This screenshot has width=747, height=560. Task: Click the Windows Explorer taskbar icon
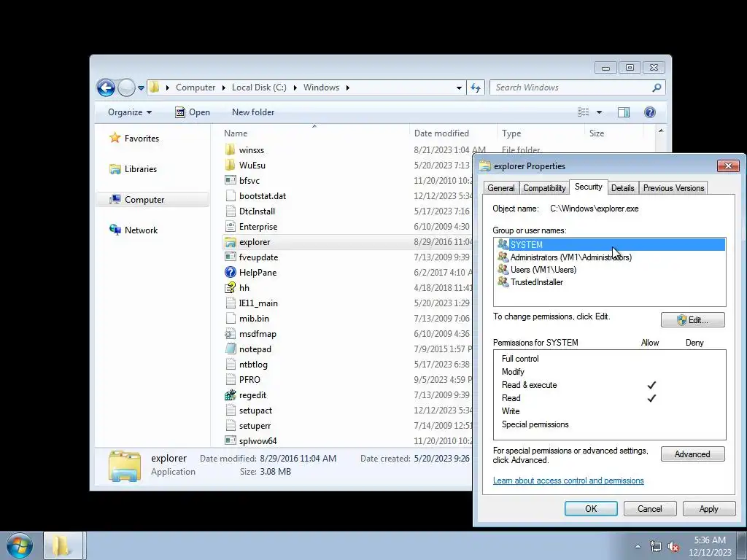point(64,545)
